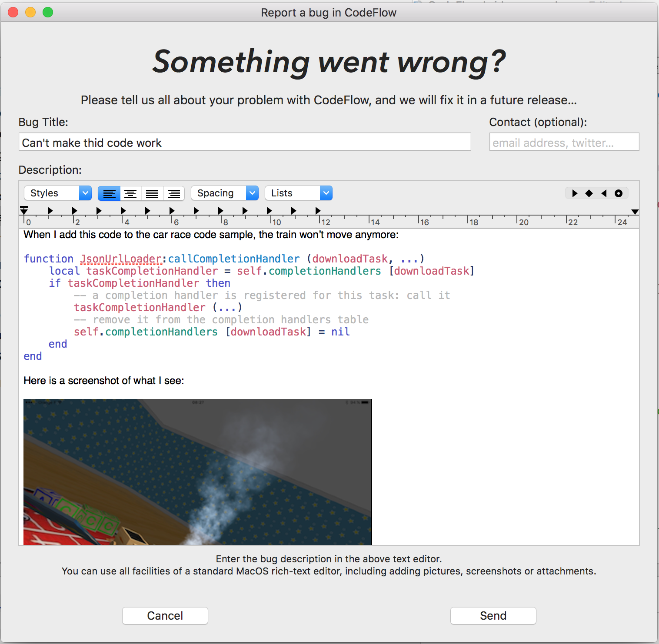Click the Bug Title text field
Viewport: 659px width, 644px height.
point(245,142)
